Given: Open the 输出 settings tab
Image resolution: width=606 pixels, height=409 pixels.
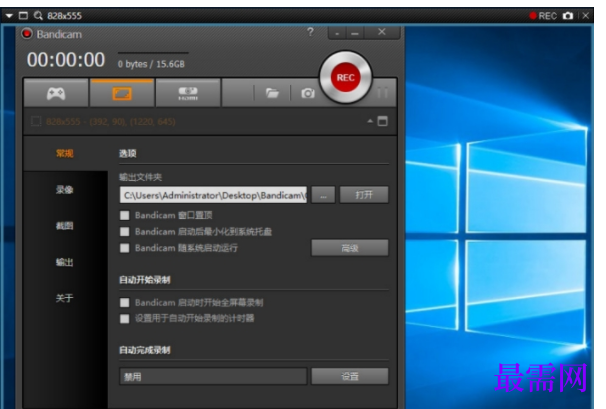Looking at the screenshot, I should pos(65,262).
